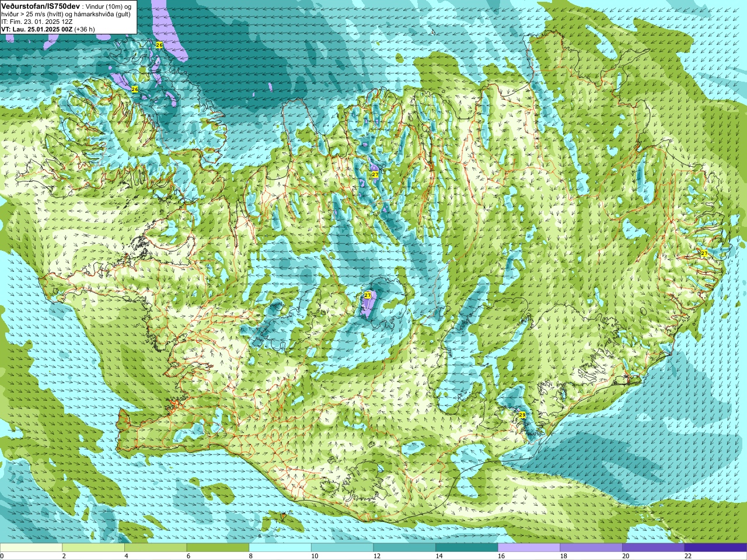This screenshot has width=747, height=560.
Task: Click the 16–18 m/s lavender legend swatch
Action: (x=529, y=548)
